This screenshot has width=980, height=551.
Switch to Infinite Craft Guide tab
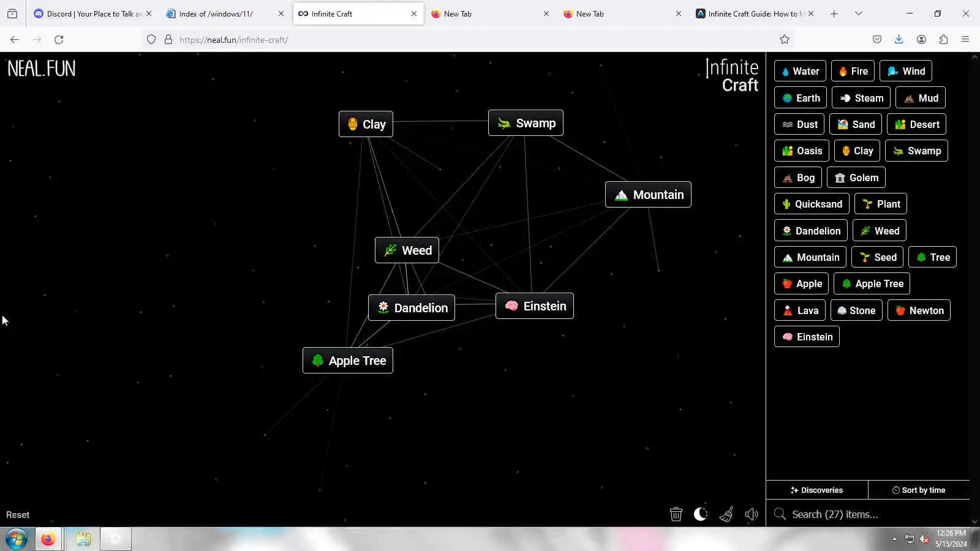(755, 13)
